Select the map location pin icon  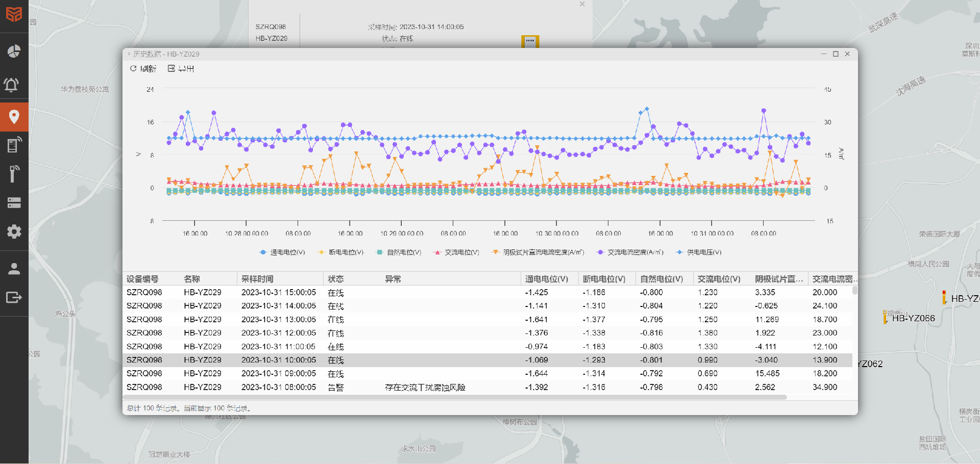[x=14, y=117]
